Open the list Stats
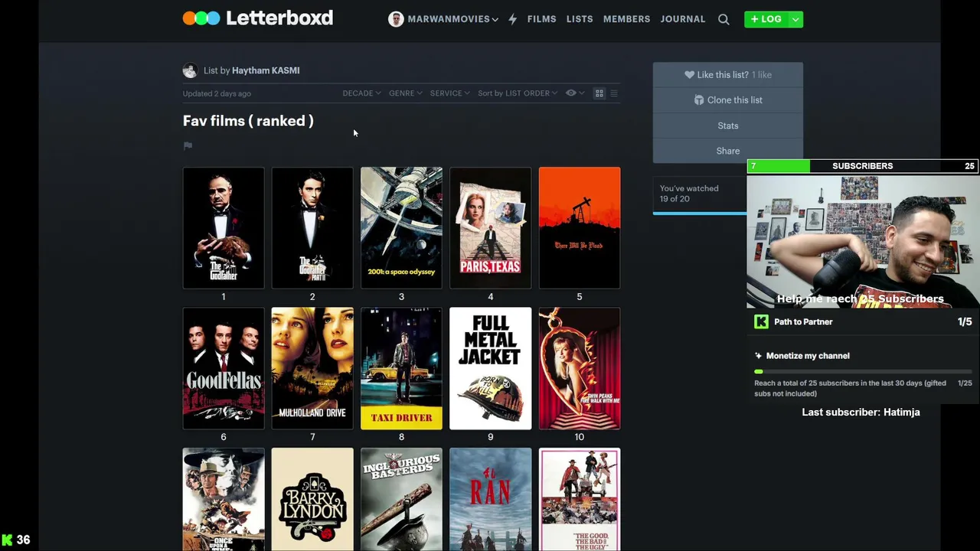 (x=728, y=126)
